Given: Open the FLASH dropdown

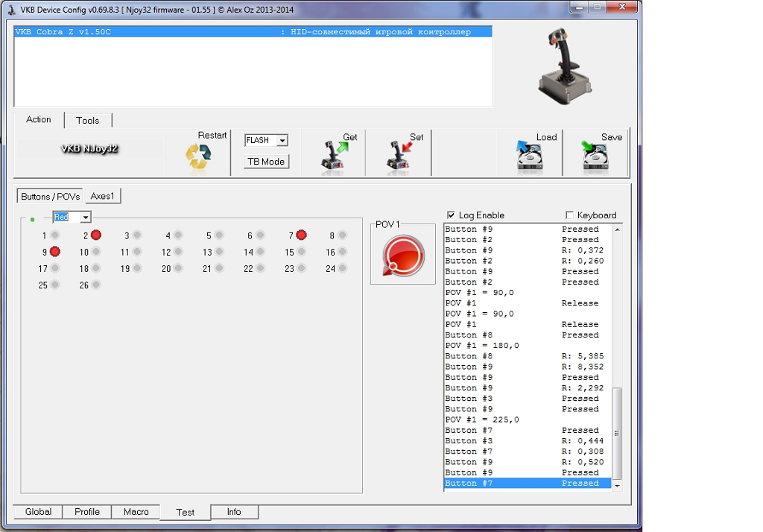Looking at the screenshot, I should 282,140.
